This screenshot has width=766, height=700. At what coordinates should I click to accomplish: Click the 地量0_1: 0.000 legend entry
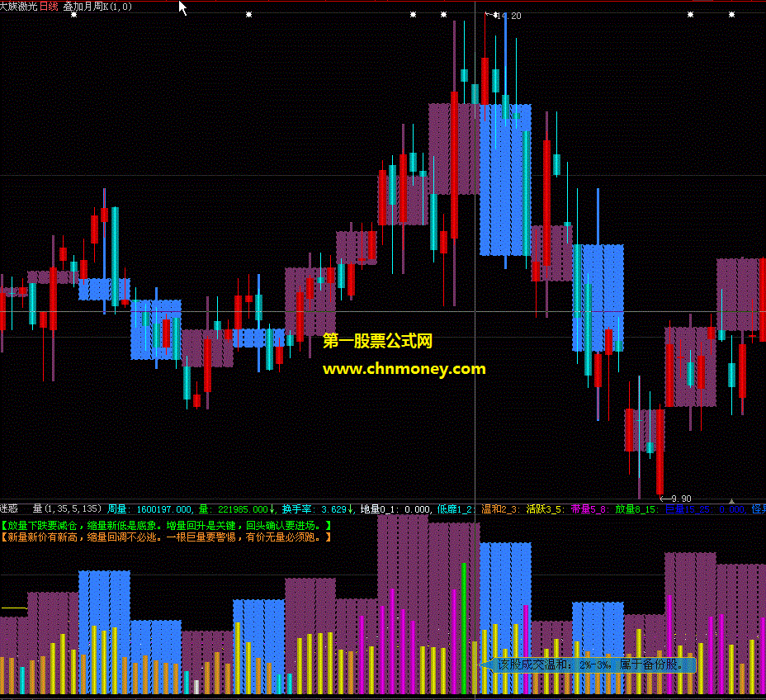tap(395, 509)
